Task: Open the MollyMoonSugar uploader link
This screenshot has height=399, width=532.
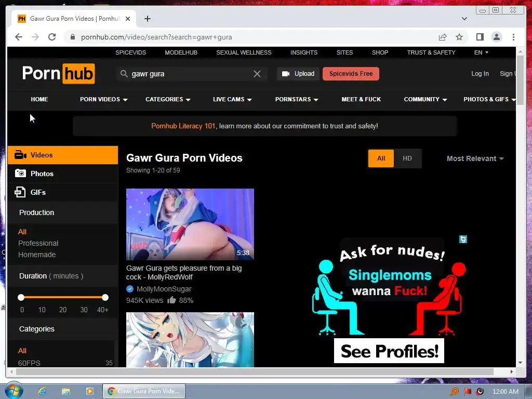Action: (x=164, y=289)
